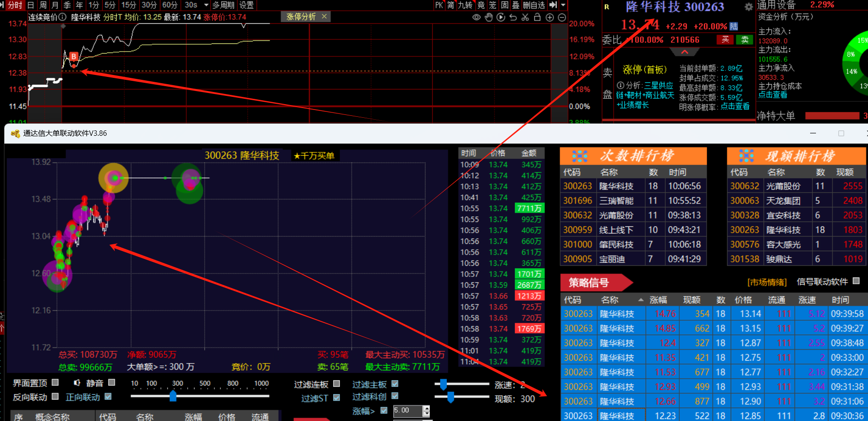The image size is (868, 421).
Task: Click the circular replay icon above the chart
Action: click(x=501, y=17)
